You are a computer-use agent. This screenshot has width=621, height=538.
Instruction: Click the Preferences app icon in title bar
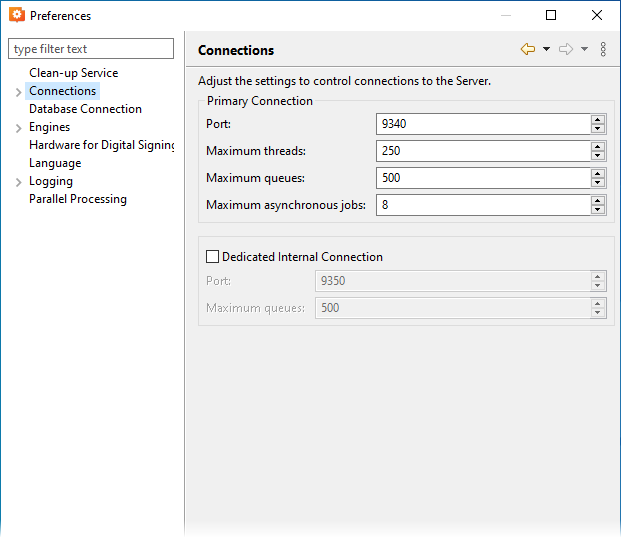[x=16, y=15]
